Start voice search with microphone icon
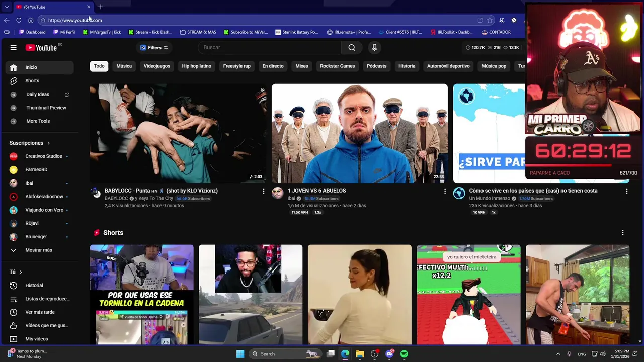 [x=374, y=47]
